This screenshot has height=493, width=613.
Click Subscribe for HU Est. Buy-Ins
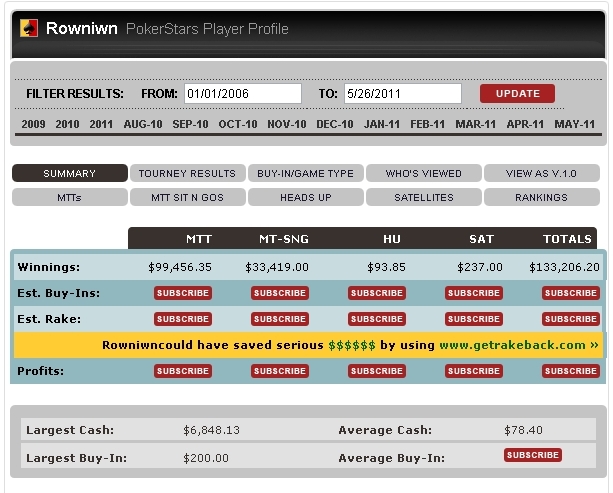377,293
